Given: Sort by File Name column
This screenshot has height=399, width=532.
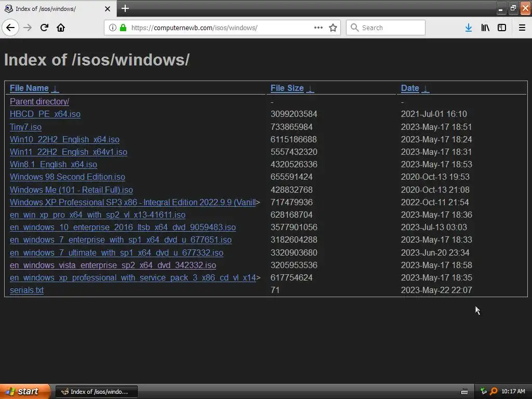Looking at the screenshot, I should (x=29, y=88).
